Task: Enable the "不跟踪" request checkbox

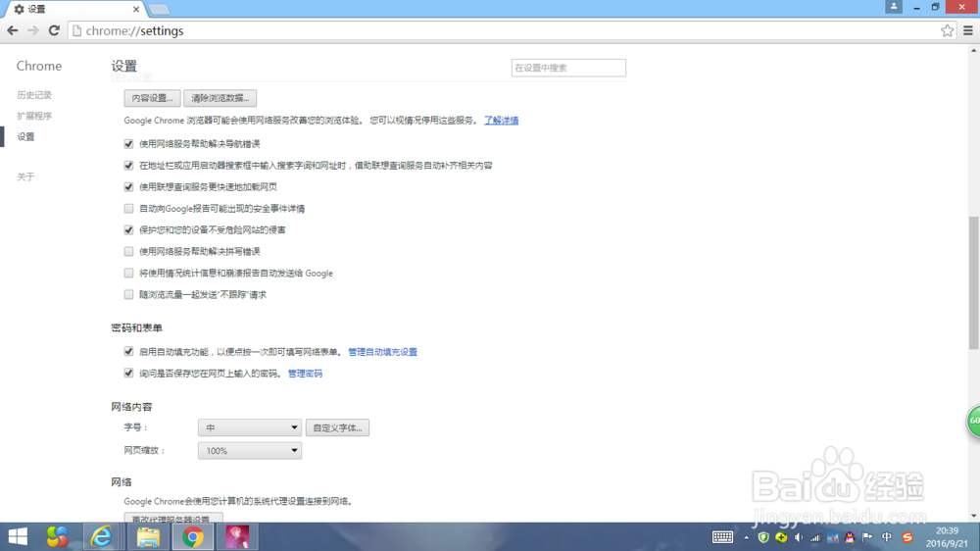Action: tap(128, 294)
